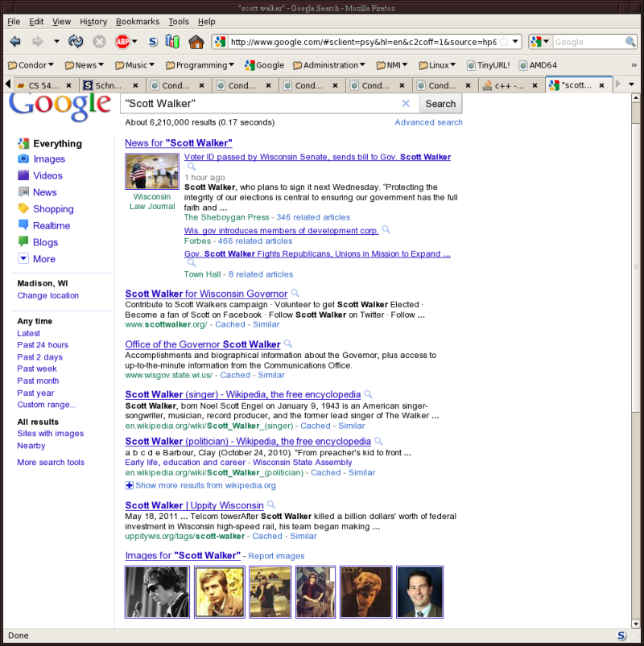This screenshot has height=646, width=644.
Task: Preview the Office of the Governor result
Action: pyautogui.click(x=287, y=344)
